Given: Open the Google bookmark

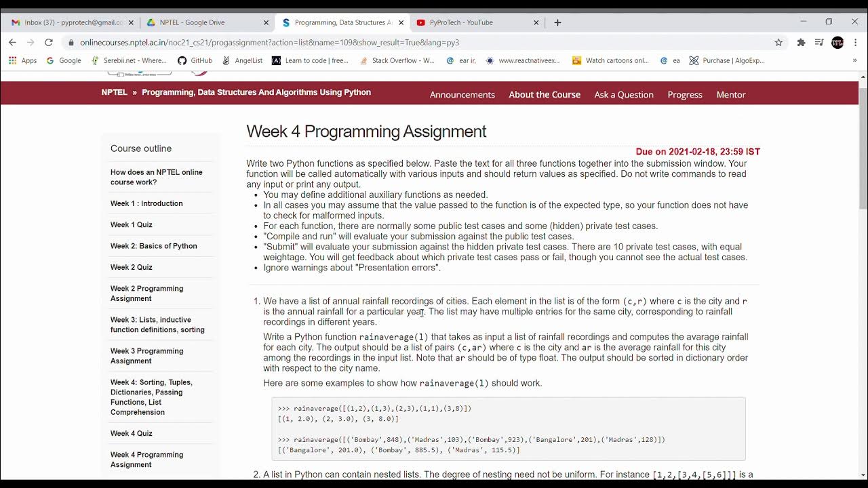Looking at the screenshot, I should pyautogui.click(x=64, y=60).
